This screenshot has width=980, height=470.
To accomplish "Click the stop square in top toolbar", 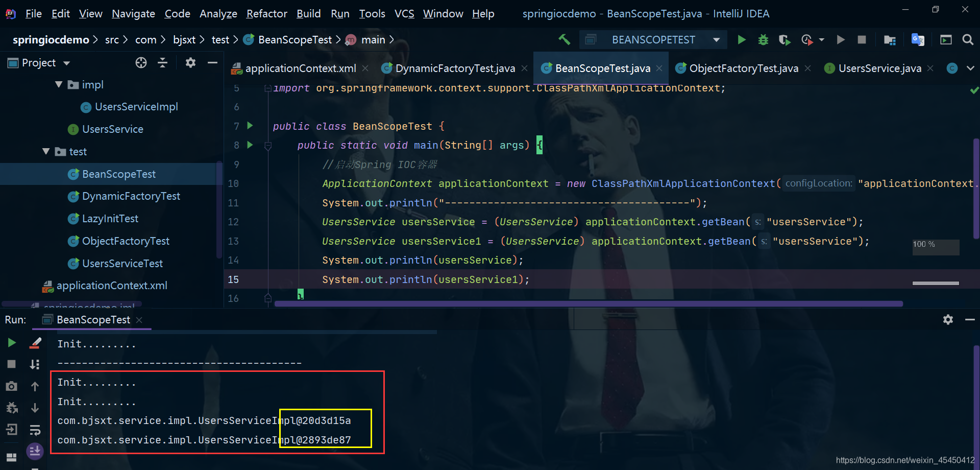I will [862, 39].
